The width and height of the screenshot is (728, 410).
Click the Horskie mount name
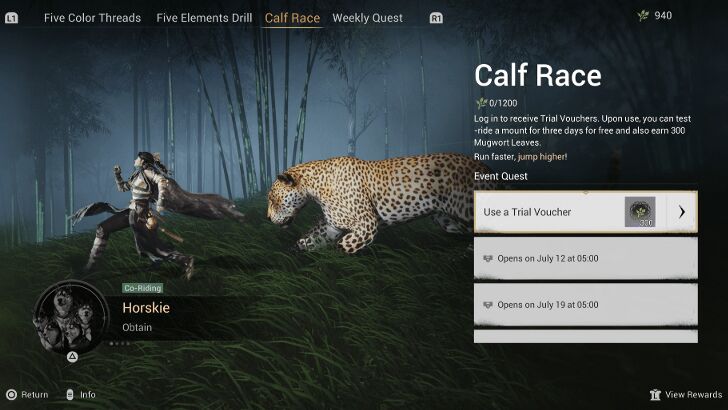[146, 307]
